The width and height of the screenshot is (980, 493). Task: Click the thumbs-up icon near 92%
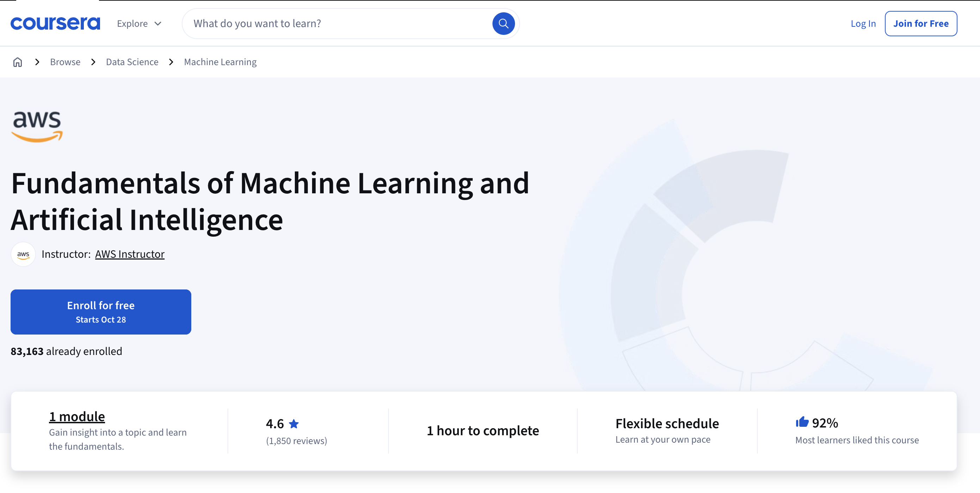[802, 422]
